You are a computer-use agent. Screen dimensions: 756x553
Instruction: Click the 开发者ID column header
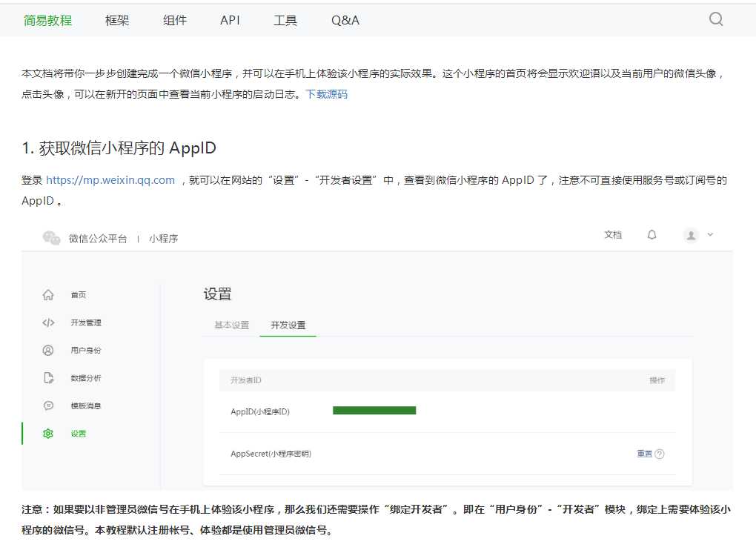[246, 380]
